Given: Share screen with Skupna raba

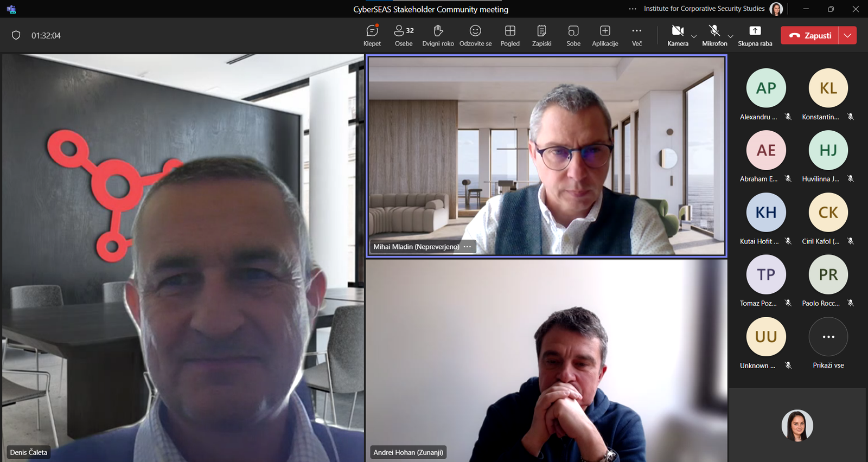Looking at the screenshot, I should coord(755,35).
